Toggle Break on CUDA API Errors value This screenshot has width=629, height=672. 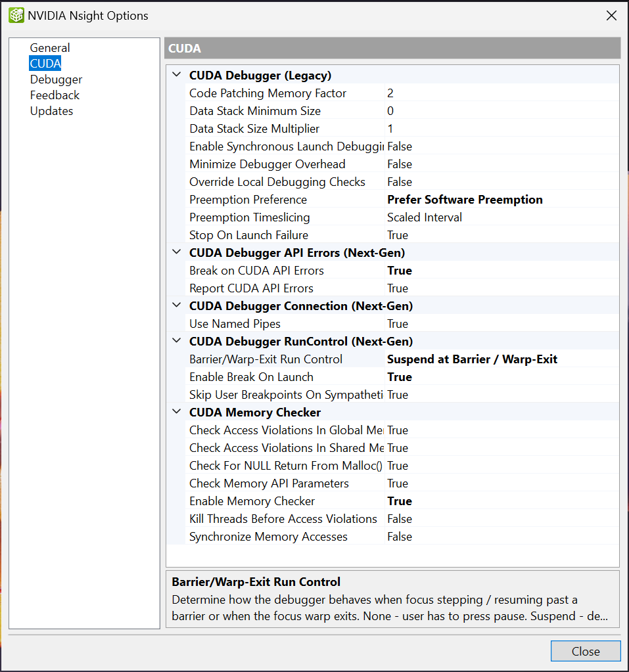click(x=501, y=271)
